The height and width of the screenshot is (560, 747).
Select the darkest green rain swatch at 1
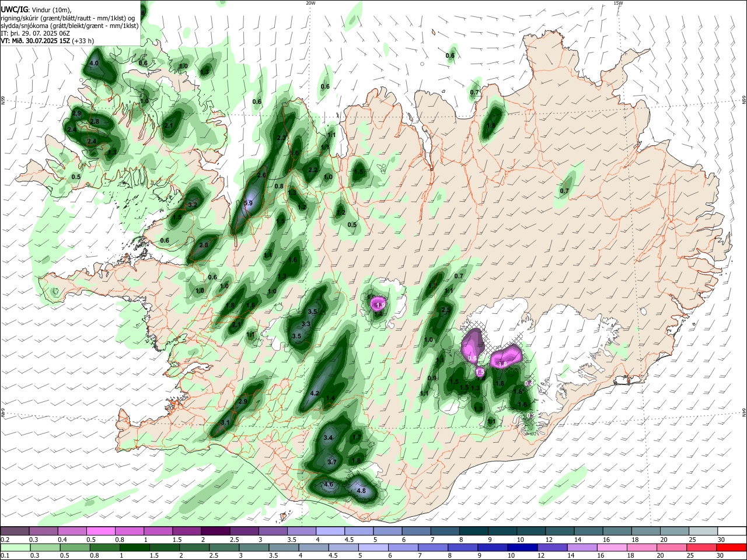tap(134, 547)
